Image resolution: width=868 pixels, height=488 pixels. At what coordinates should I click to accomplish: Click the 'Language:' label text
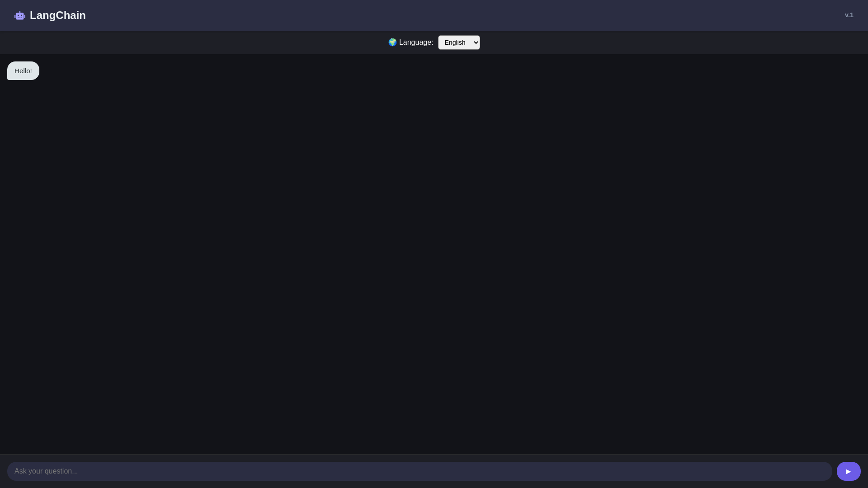pyautogui.click(x=416, y=42)
